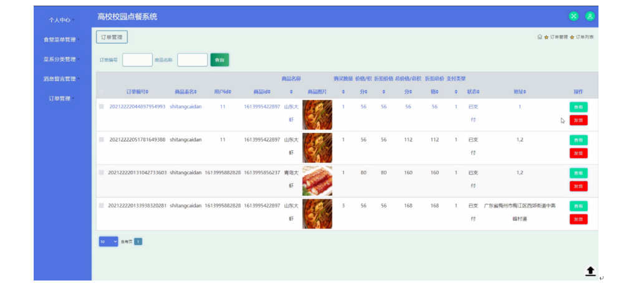The width and height of the screenshot is (644, 283).
Task: Click the 订单管理 tab button
Action: tap(112, 37)
